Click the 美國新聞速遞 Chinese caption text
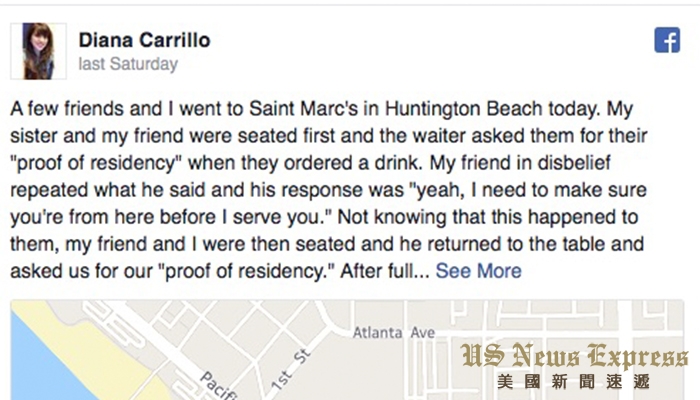This screenshot has height=400, width=700. point(573,382)
